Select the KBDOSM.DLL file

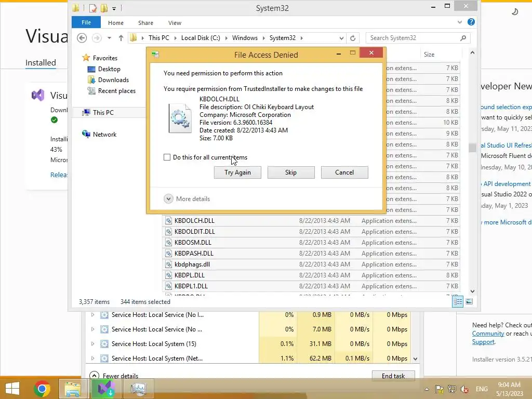311,242
